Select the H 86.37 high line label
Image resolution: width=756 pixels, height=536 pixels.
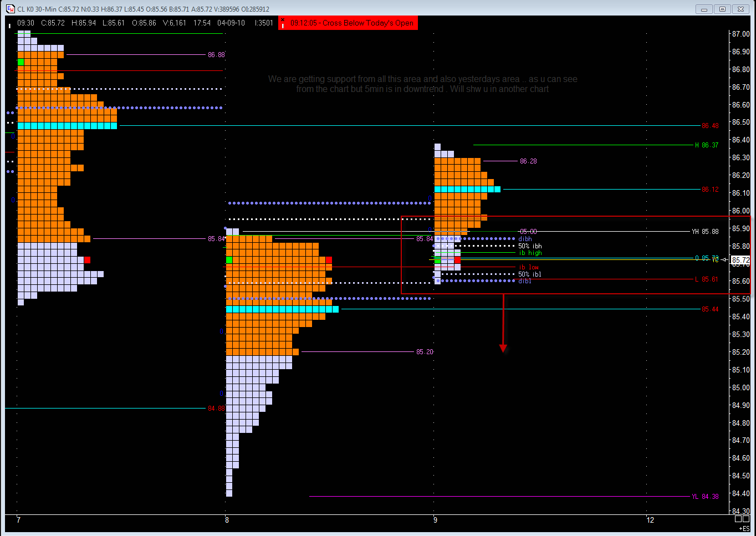707,145
